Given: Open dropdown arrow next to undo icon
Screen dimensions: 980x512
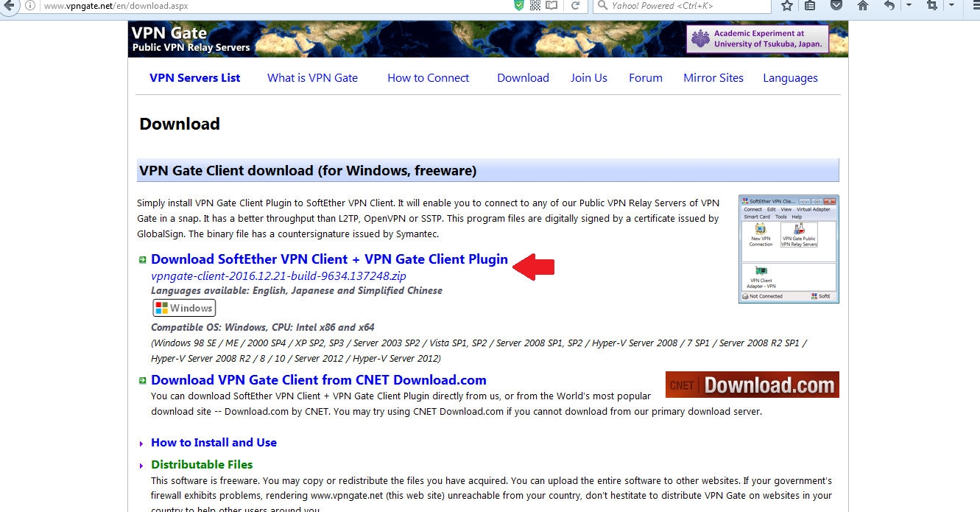Looking at the screenshot, I should coord(909,5).
